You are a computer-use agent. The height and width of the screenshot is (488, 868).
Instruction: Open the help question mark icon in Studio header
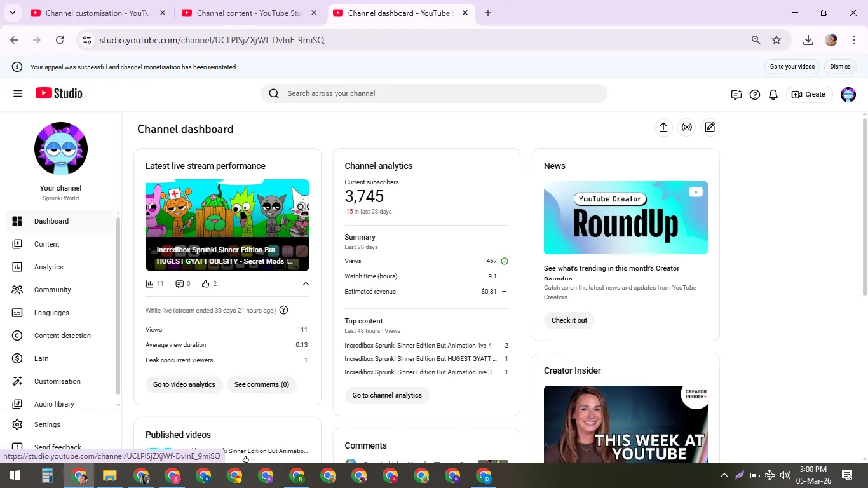click(755, 95)
